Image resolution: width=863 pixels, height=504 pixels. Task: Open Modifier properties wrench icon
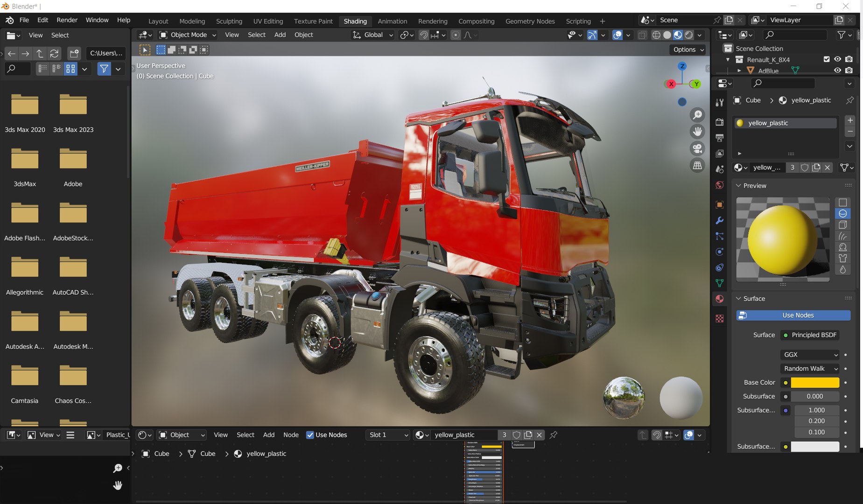[x=720, y=220]
